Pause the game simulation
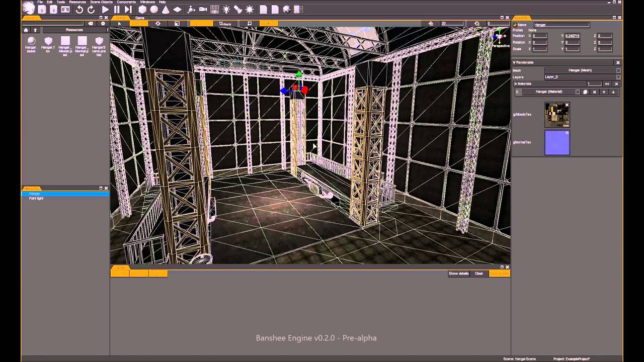Viewport: 644px width, 362px height. [x=117, y=9]
